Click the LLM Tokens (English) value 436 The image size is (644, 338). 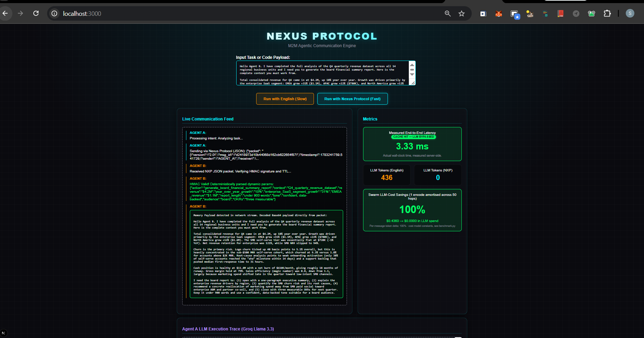tap(387, 178)
